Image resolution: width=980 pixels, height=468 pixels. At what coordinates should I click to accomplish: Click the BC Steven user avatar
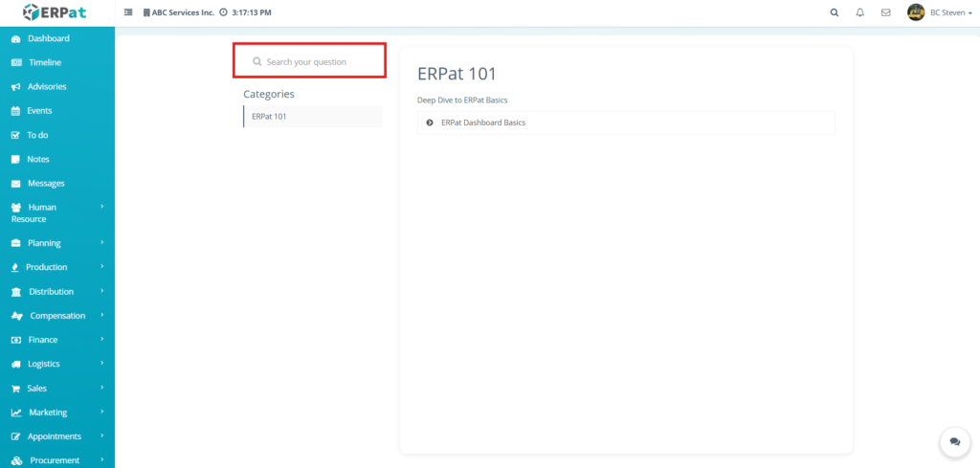(x=916, y=12)
